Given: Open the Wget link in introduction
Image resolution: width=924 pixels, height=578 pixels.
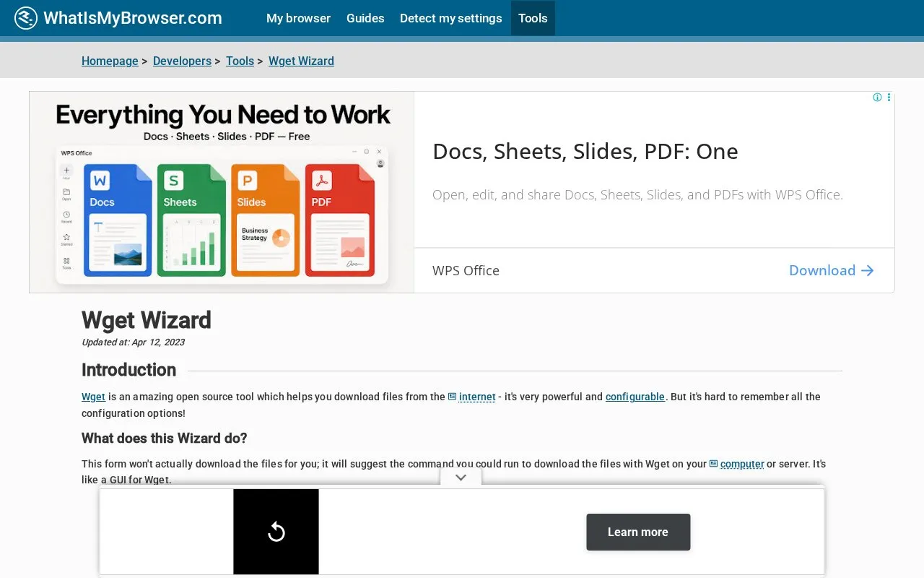Looking at the screenshot, I should (x=93, y=397).
